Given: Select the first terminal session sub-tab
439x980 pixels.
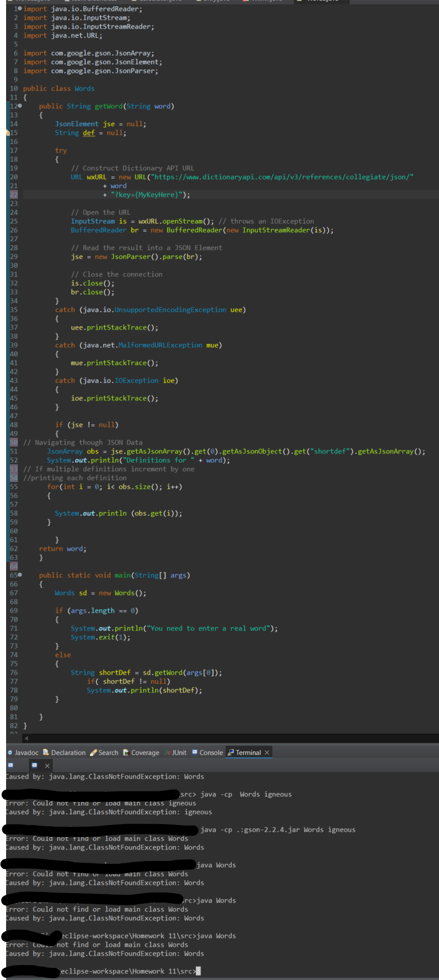Looking at the screenshot, I should pos(10,765).
